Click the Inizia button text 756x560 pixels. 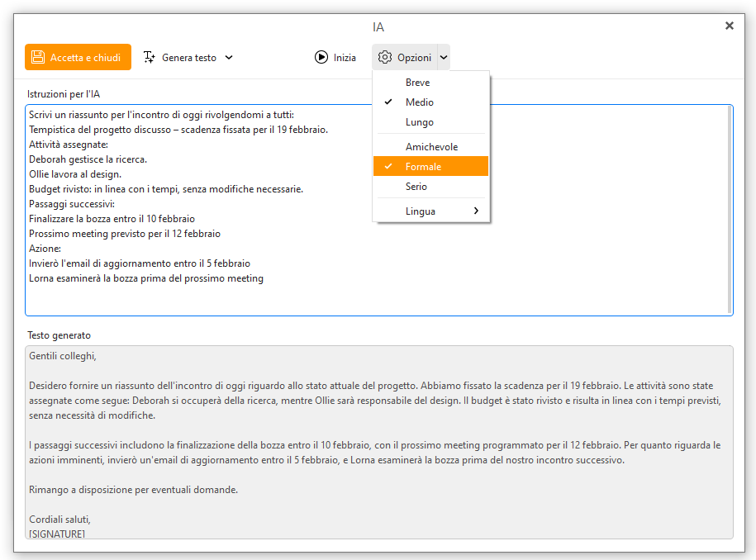pos(345,58)
